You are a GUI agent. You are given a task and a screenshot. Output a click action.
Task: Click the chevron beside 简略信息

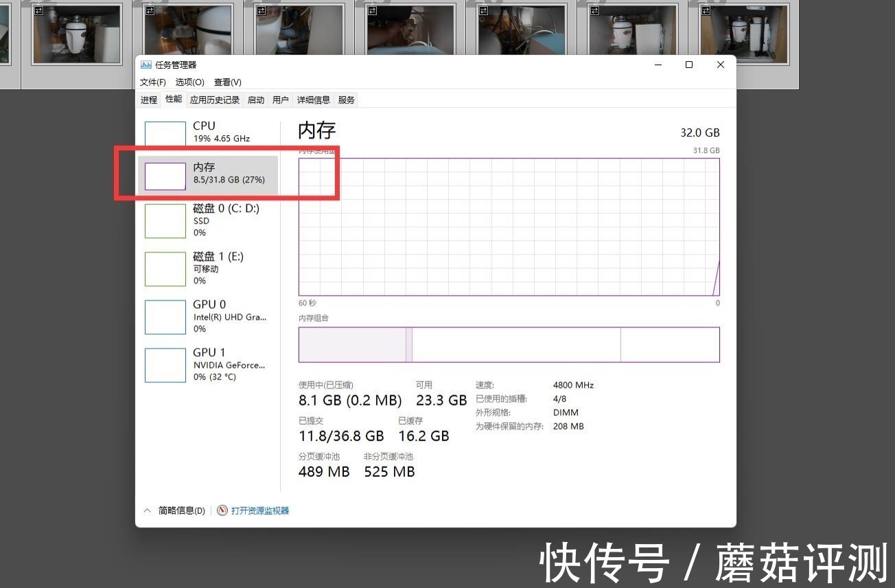(x=147, y=510)
